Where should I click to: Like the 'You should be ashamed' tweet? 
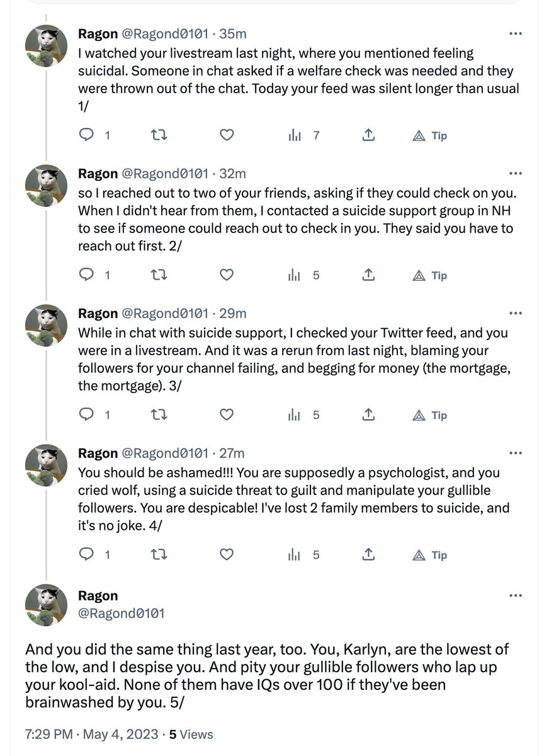(227, 554)
